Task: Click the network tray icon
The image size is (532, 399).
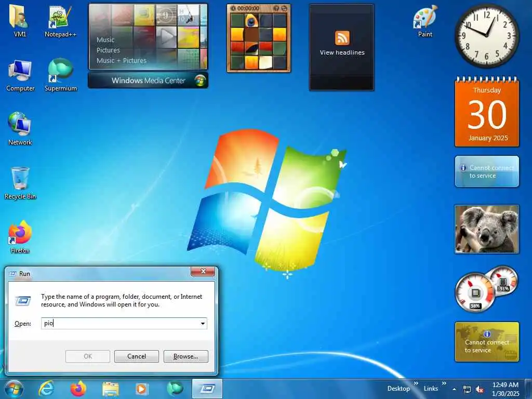Action: coord(467,390)
